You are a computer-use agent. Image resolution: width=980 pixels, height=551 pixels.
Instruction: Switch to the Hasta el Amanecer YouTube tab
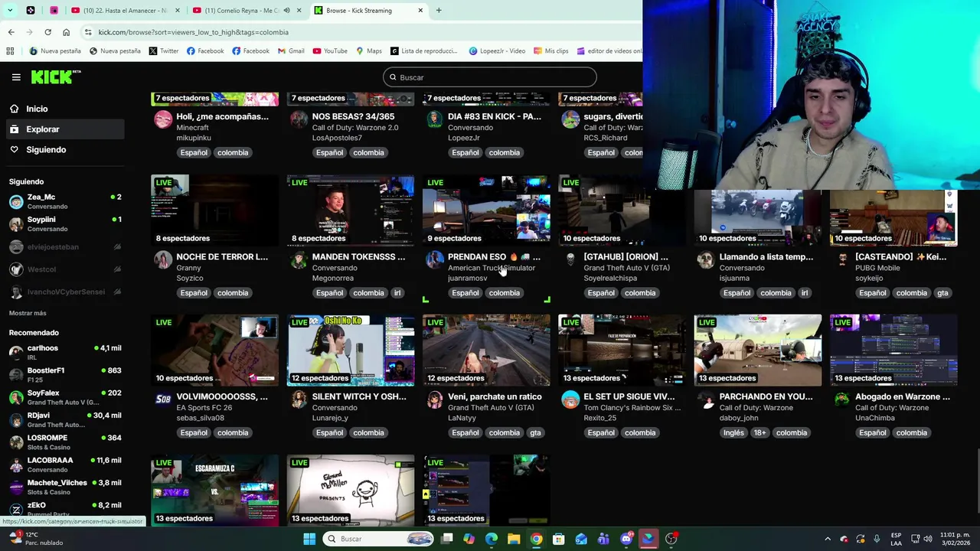[124, 11]
